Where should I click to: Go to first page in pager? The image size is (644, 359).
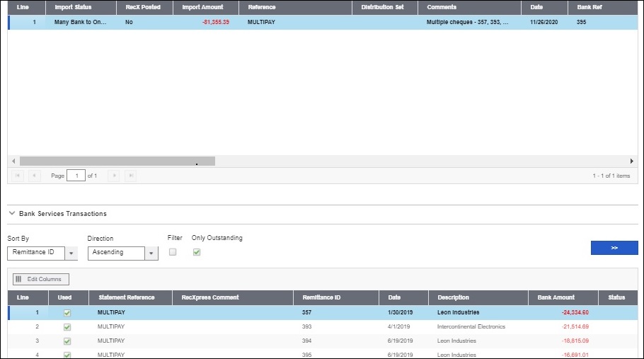(x=17, y=176)
